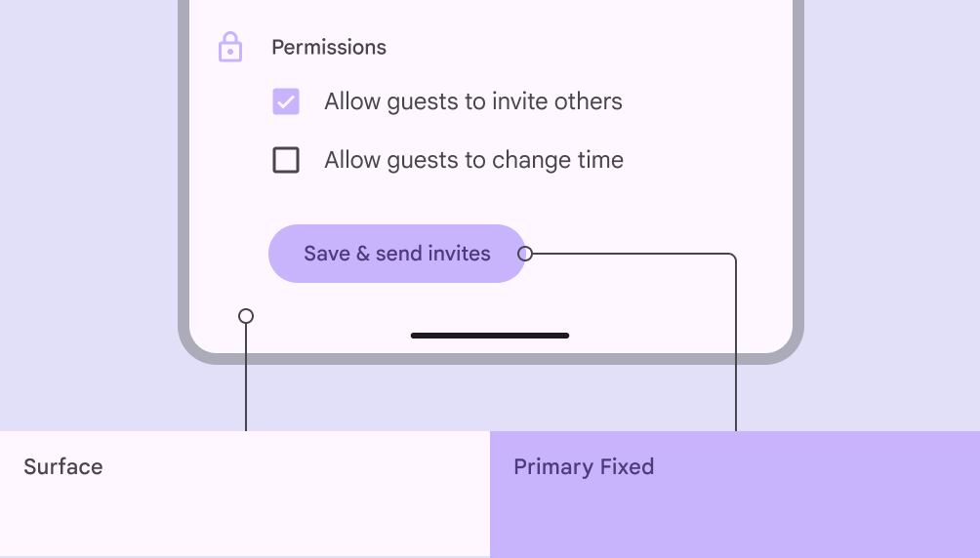This screenshot has height=558, width=980.
Task: Click the 'Allow guests to change time' label
Action: click(473, 160)
